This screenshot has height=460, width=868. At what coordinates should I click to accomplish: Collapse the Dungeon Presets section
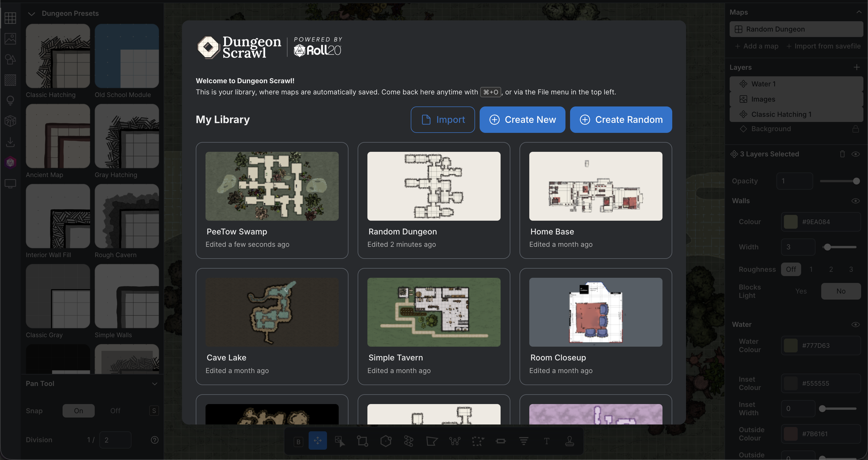click(31, 13)
